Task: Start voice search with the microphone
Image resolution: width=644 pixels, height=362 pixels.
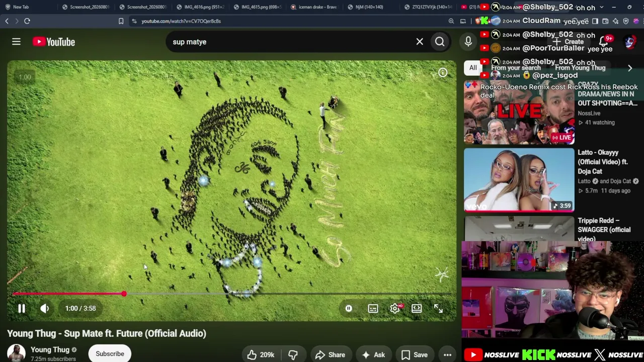Action: pyautogui.click(x=468, y=42)
